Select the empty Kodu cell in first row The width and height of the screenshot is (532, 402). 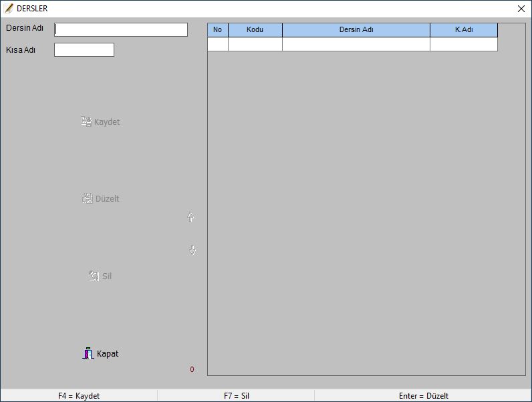255,44
